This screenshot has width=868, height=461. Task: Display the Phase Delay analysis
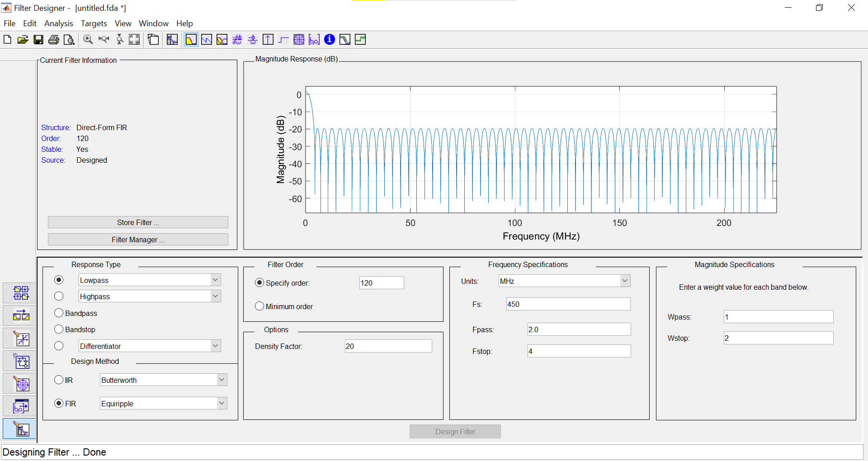(x=253, y=40)
